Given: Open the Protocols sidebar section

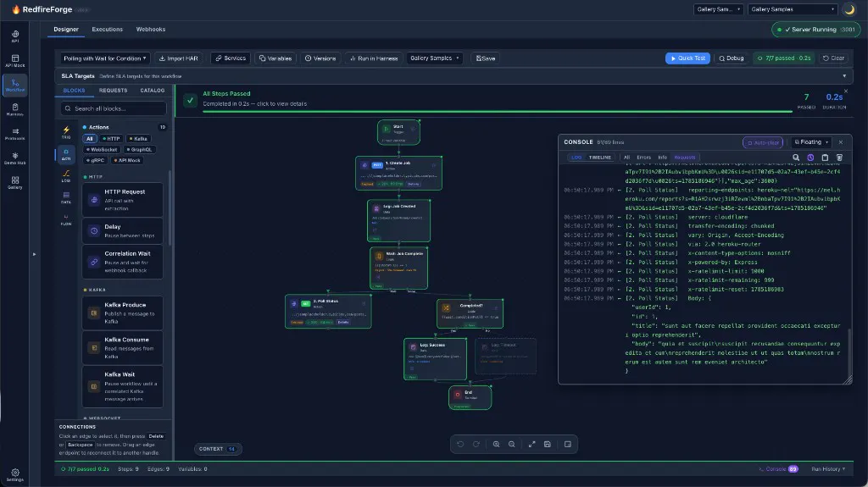Looking at the screenshot, I should coord(15,134).
